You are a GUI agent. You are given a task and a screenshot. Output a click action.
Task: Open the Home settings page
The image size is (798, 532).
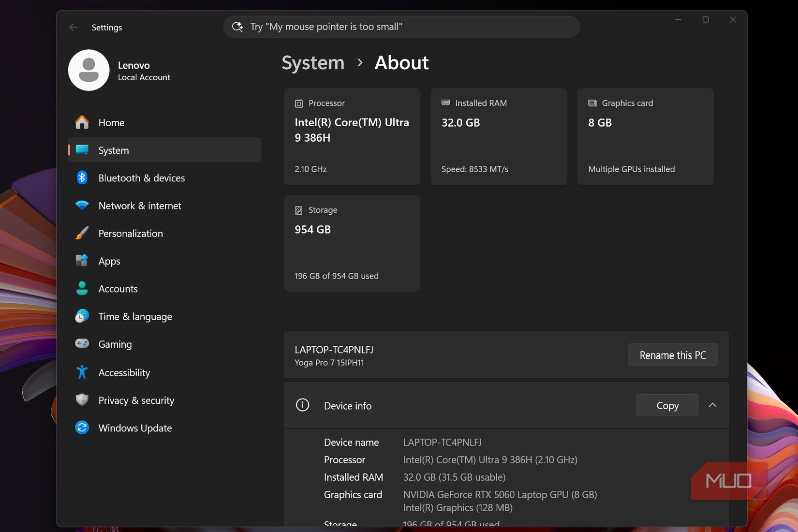click(x=164, y=122)
